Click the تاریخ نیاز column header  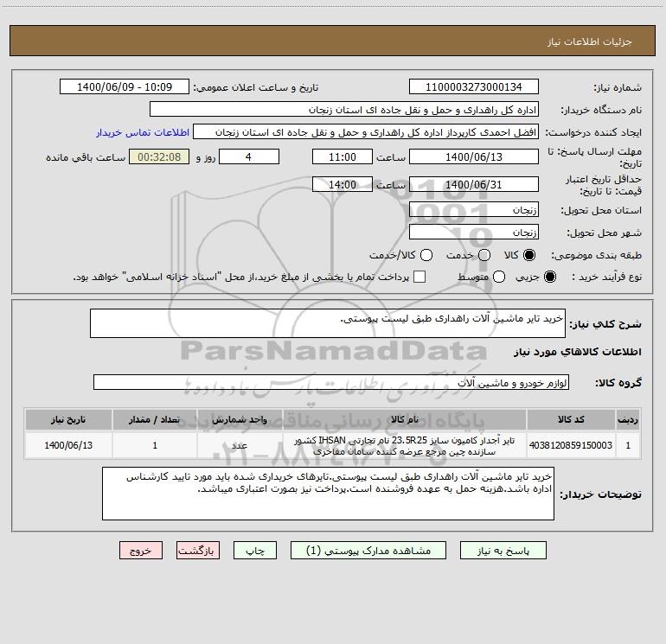pyautogui.click(x=68, y=419)
